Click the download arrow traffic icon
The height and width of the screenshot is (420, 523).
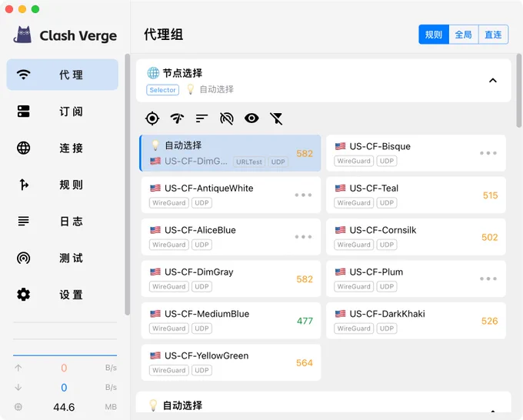coord(18,387)
